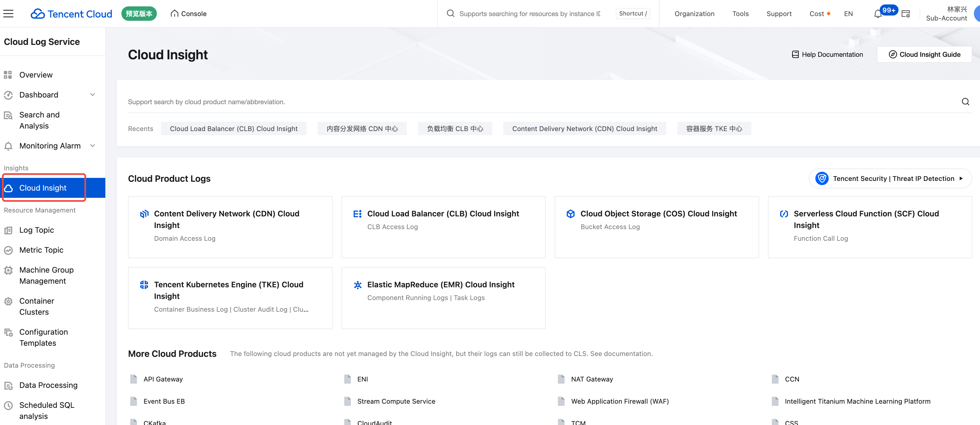Screen dimensions: 980x425
Task: Click the notification bell icon
Action: 877,14
